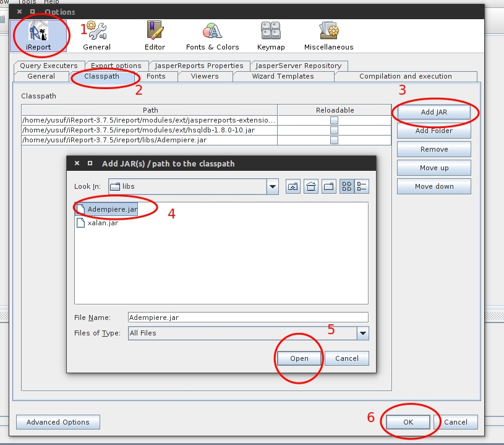Close the Add JAR(s) dialog window

(x=77, y=163)
